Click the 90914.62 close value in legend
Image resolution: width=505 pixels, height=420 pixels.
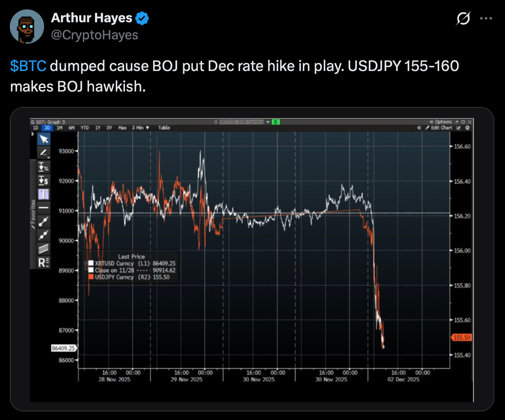tap(164, 270)
